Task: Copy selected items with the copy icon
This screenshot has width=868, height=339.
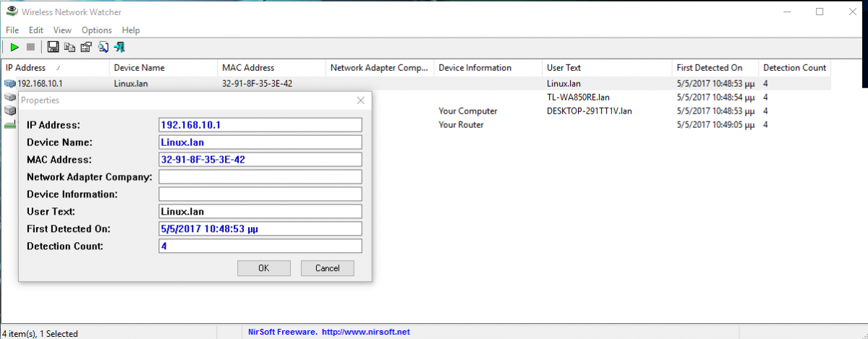Action: (69, 47)
